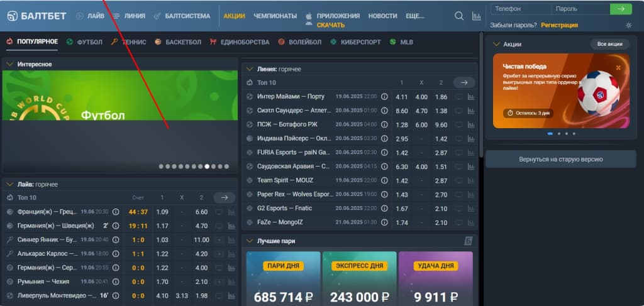Select odds 9.60 for ПСЖ — Ботафого
This screenshot has width=644, height=306.
(x=441, y=124)
